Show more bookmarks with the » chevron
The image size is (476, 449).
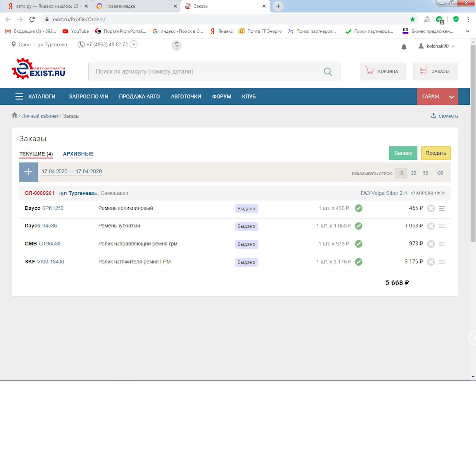coord(467,31)
